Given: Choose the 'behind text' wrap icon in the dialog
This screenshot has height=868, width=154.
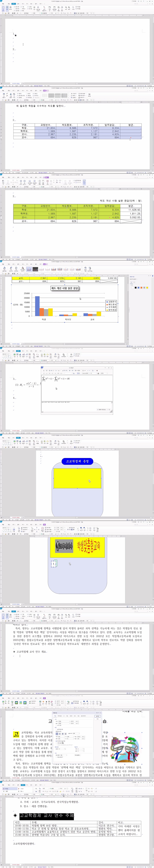Looking at the screenshot, I should click(x=63, y=734).
